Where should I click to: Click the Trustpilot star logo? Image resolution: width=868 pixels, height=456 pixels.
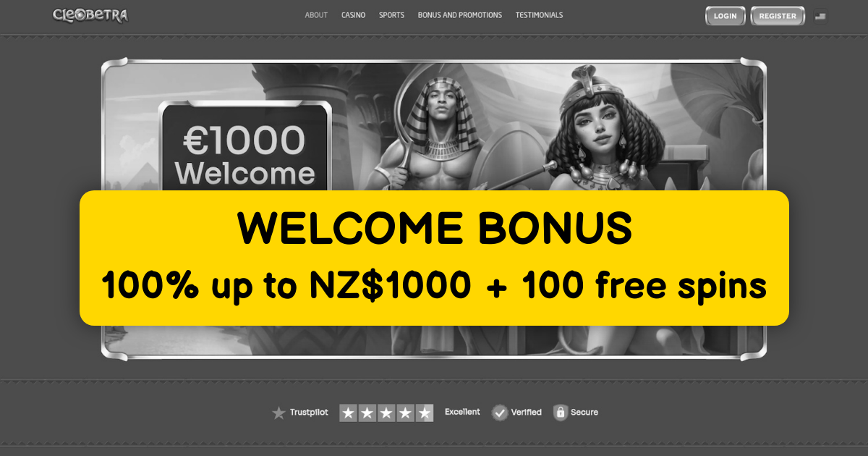(278, 413)
